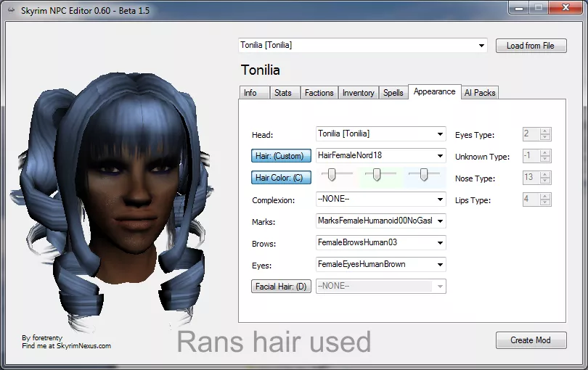Click the disabled Facial Hair dropdown

[x=380, y=286]
